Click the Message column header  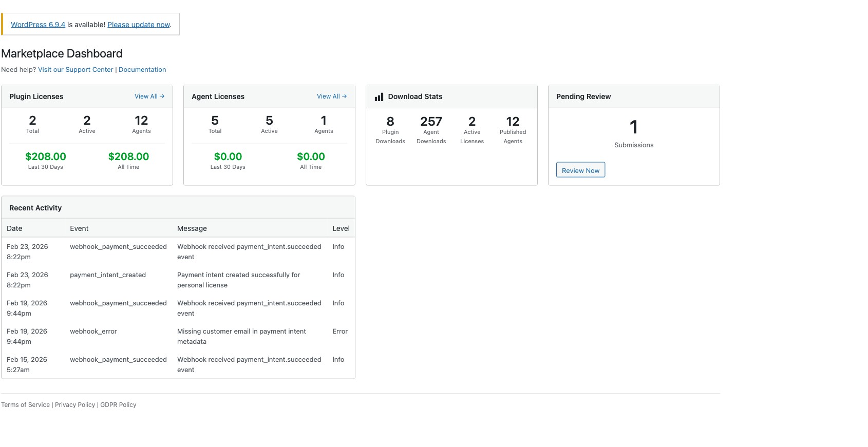[192, 228]
